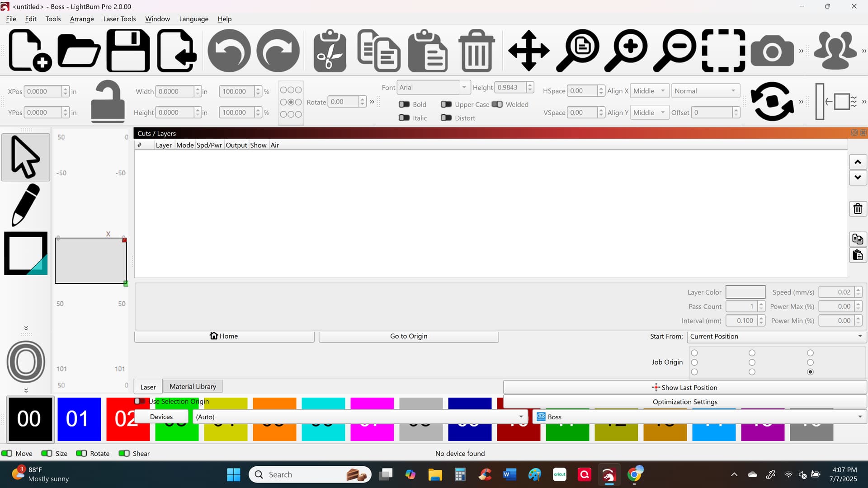Select the blue 01 layer color swatch

pyautogui.click(x=79, y=419)
